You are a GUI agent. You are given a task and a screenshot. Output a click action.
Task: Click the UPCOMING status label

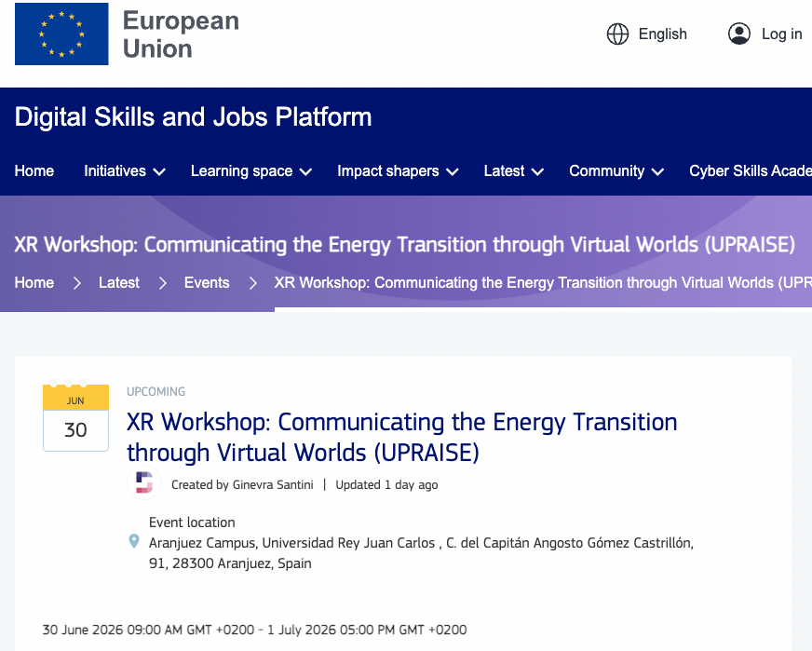pos(156,391)
